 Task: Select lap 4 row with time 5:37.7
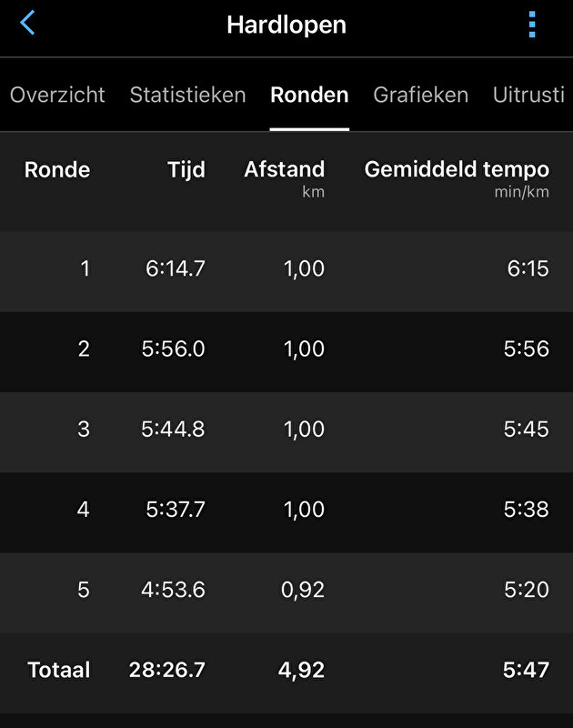point(286,510)
